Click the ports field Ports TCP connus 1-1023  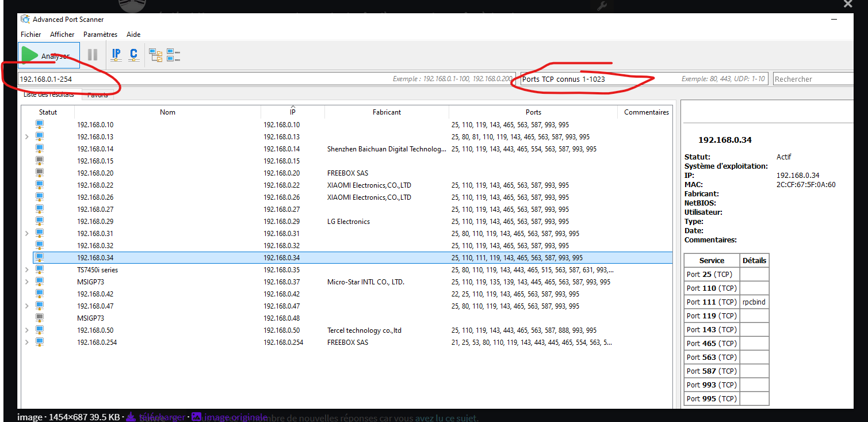coord(644,79)
